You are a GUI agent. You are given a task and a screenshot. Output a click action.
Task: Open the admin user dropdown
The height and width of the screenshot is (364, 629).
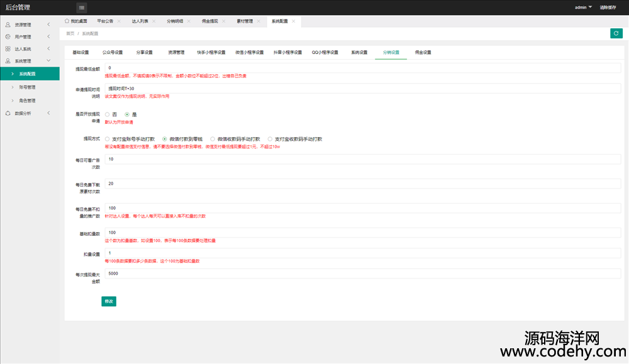pos(583,8)
